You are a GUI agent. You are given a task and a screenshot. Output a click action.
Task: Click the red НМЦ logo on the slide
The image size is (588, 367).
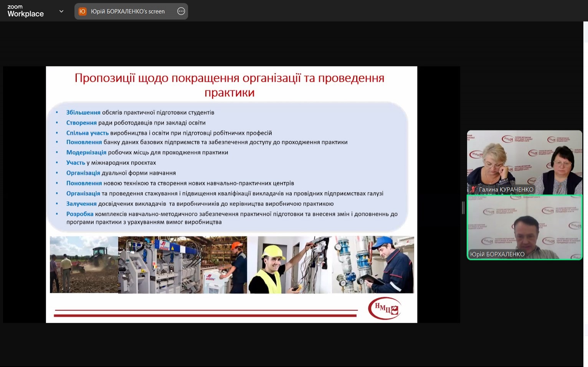point(385,308)
